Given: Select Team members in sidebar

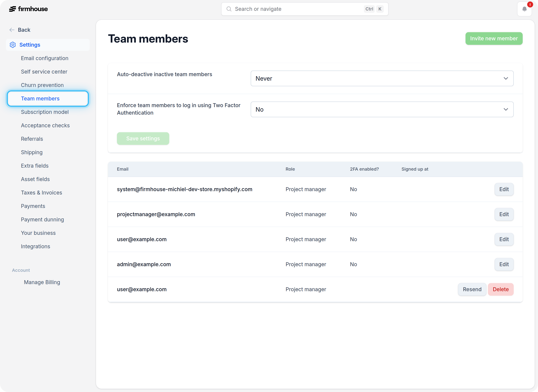Looking at the screenshot, I should tap(48, 99).
